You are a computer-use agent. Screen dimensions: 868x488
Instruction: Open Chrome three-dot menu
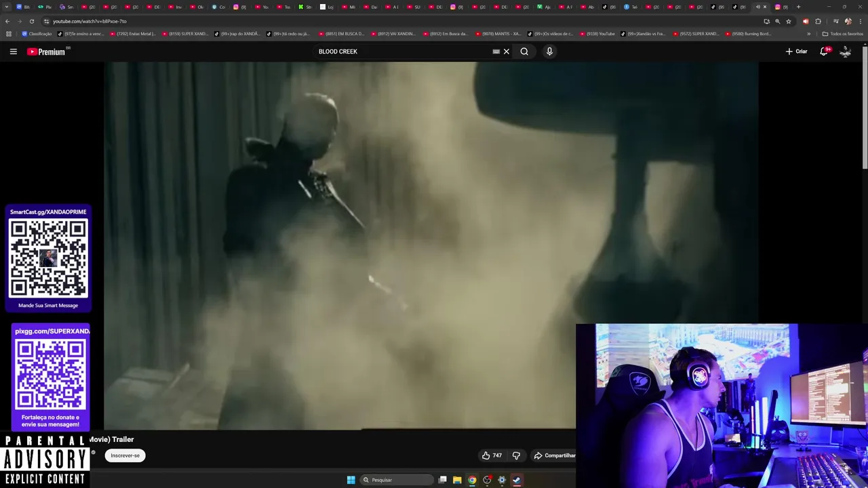861,21
